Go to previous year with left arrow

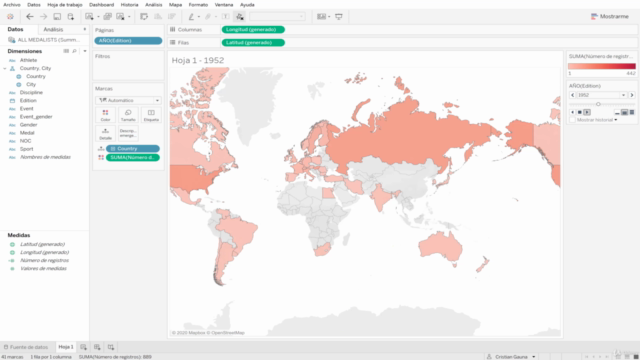point(572,95)
